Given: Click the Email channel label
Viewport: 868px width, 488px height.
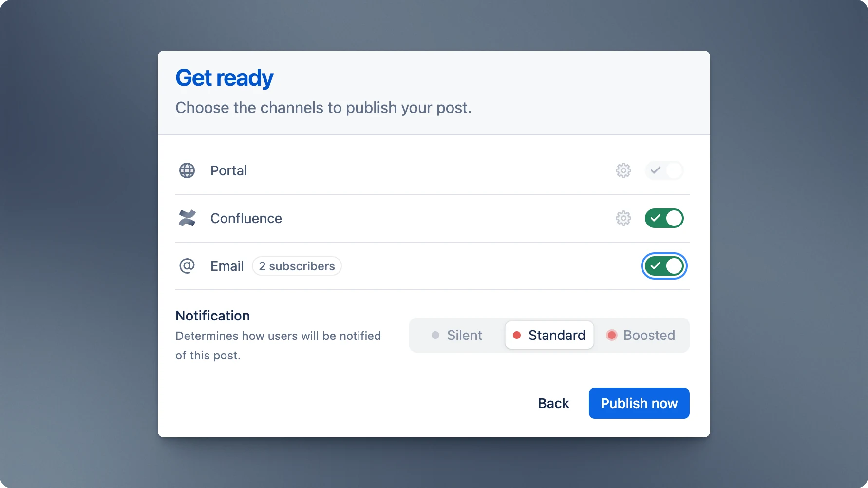Looking at the screenshot, I should [x=227, y=266].
